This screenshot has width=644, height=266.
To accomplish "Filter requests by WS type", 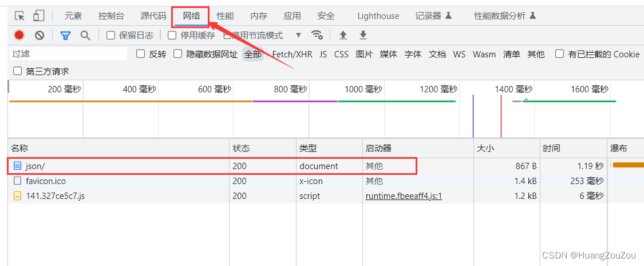I will [x=459, y=54].
